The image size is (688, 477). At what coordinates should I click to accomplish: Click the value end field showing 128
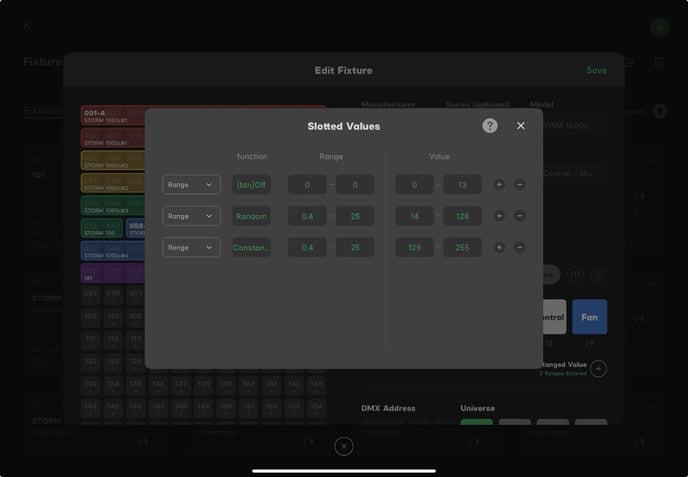(462, 216)
